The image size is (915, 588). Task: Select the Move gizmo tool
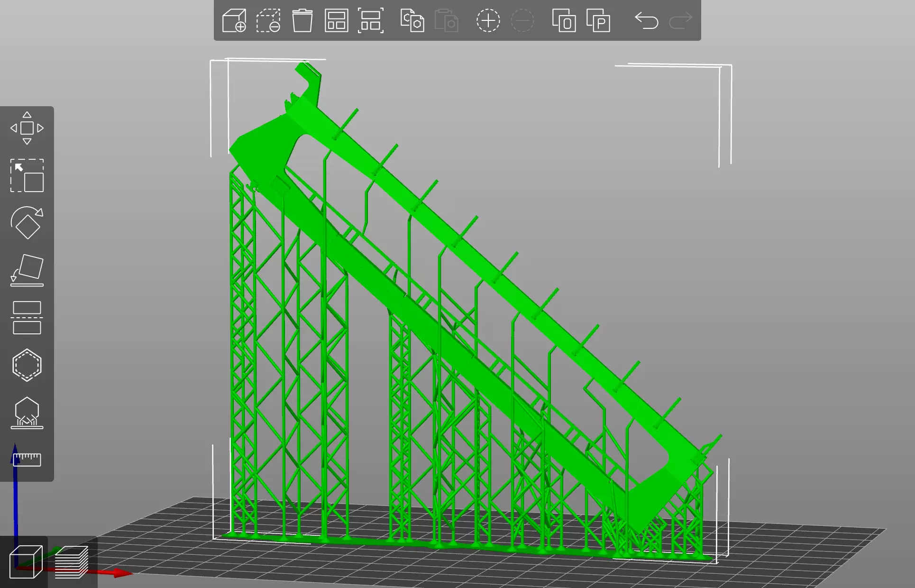click(27, 128)
